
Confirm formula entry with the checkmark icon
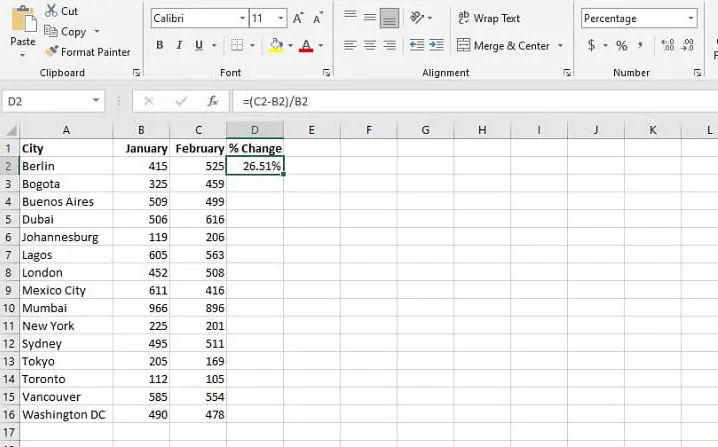[x=181, y=101]
